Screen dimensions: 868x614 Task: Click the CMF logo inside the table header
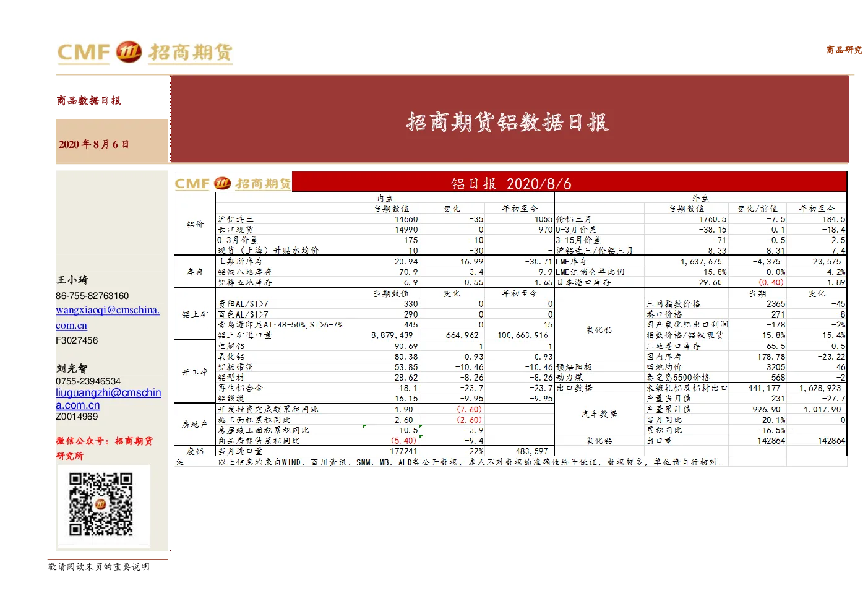pyautogui.click(x=233, y=183)
